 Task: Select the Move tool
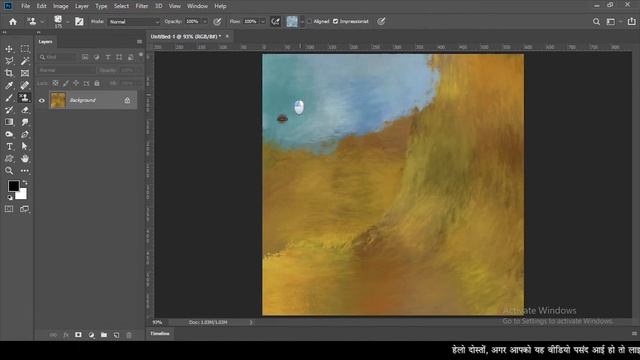coord(9,49)
